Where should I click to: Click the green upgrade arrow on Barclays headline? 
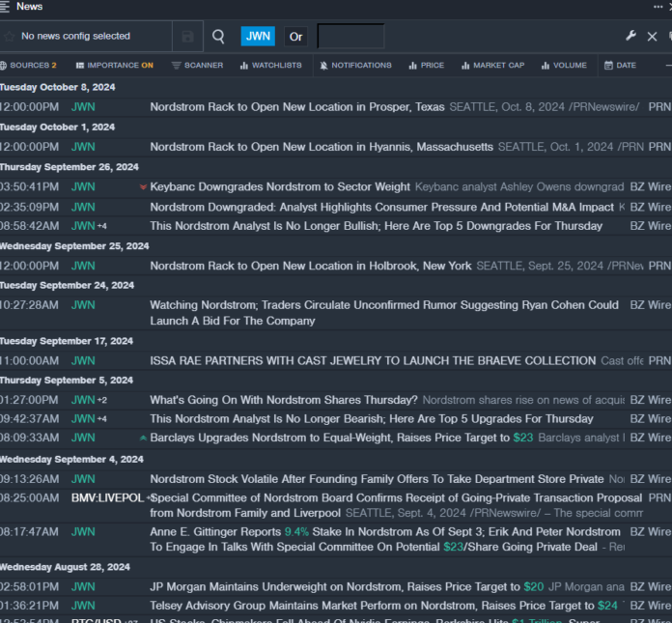pos(143,439)
